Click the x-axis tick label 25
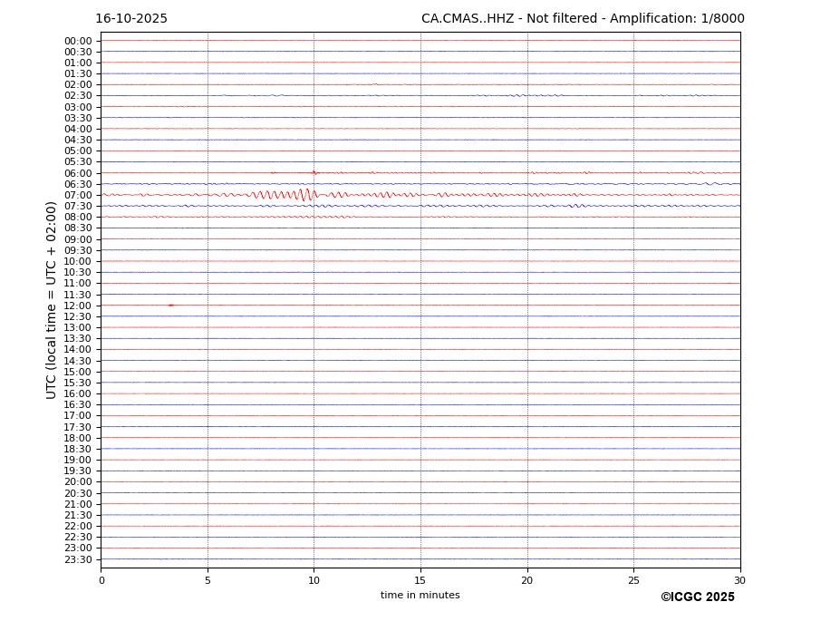 tap(633, 580)
